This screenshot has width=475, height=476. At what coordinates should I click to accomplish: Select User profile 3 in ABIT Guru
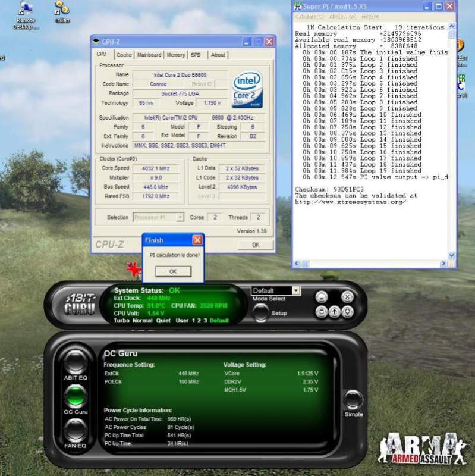click(x=205, y=321)
